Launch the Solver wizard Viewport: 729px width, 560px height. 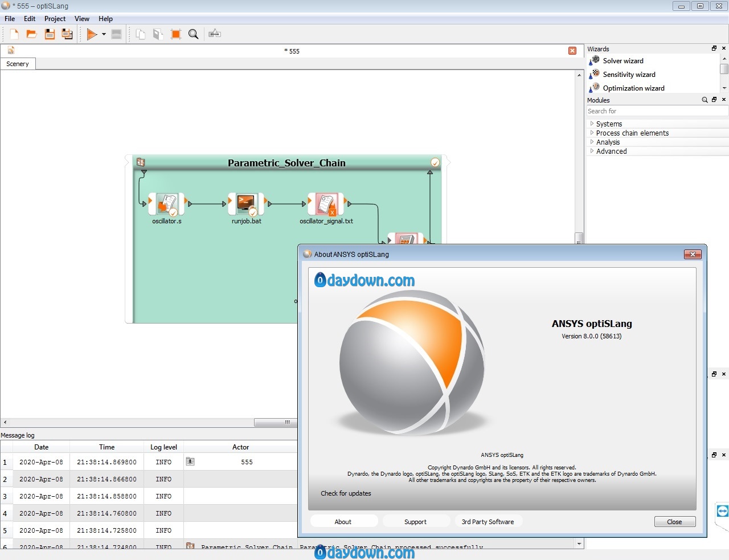pos(623,61)
